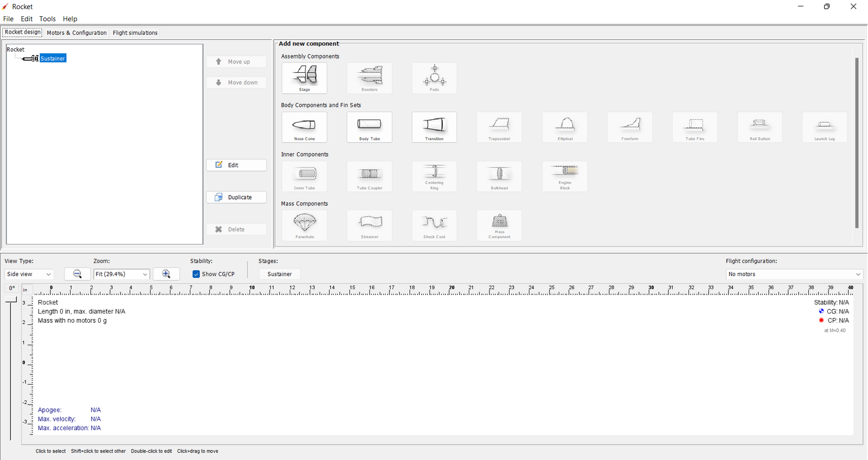Add a new Stage component
This screenshot has height=460, width=868.
pyautogui.click(x=304, y=78)
